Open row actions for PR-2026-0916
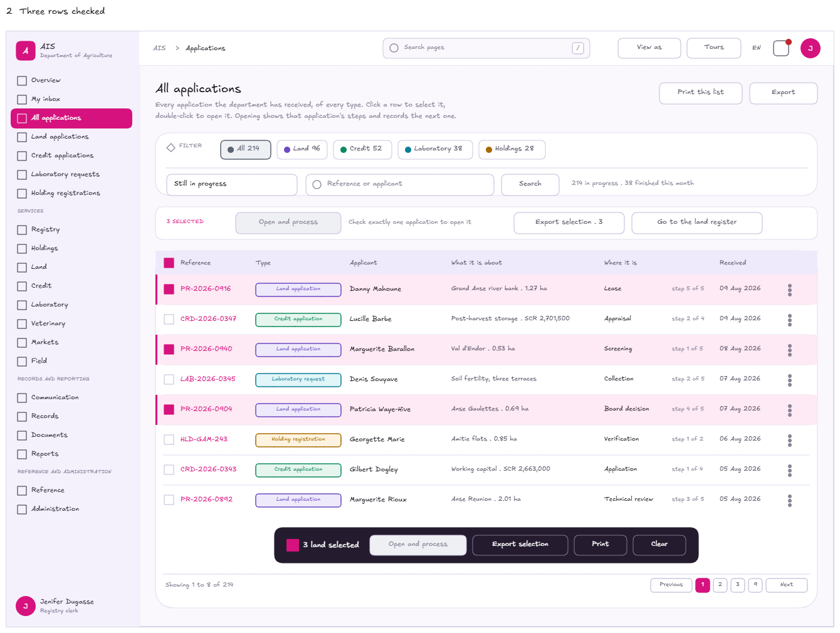840x633 pixels. tap(790, 290)
